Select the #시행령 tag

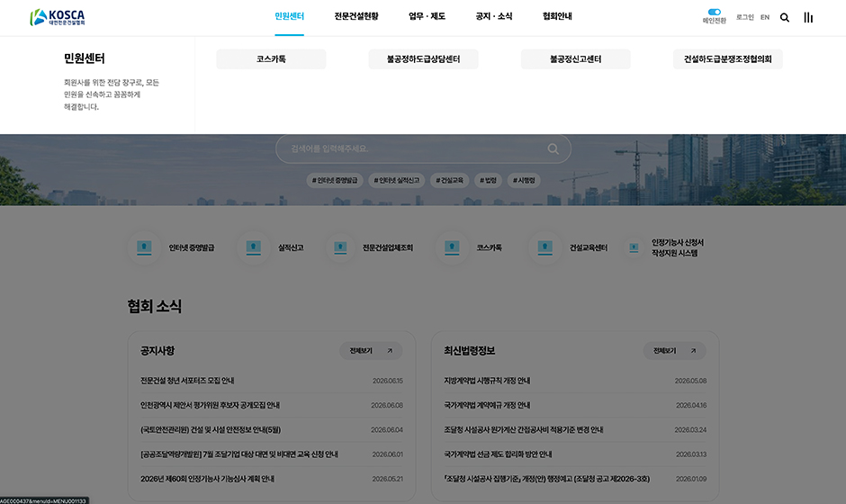click(524, 180)
